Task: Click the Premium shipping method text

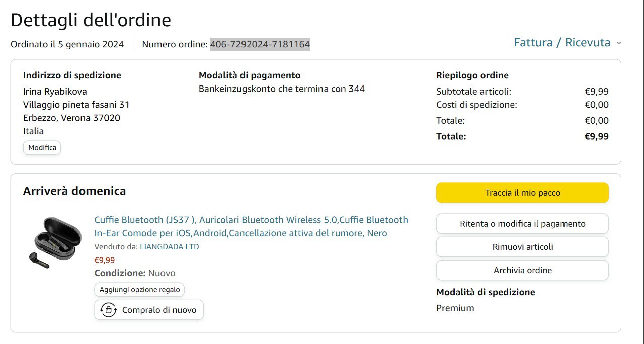Action: [455, 308]
